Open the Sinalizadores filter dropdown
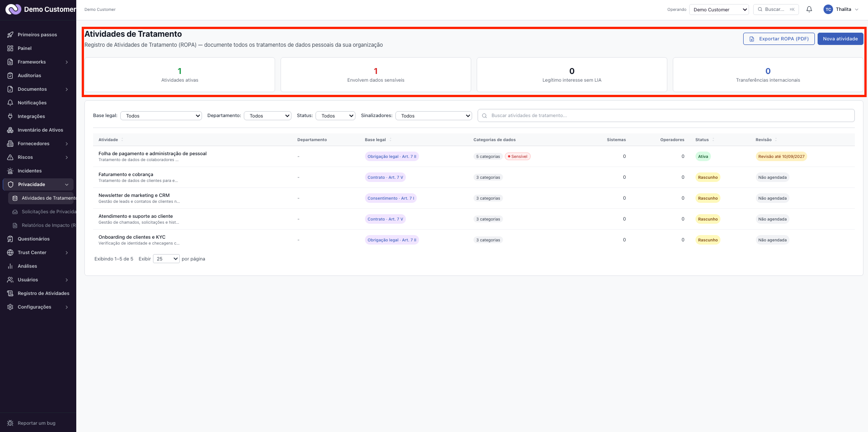Viewport: 868px width, 432px height. 434,116
